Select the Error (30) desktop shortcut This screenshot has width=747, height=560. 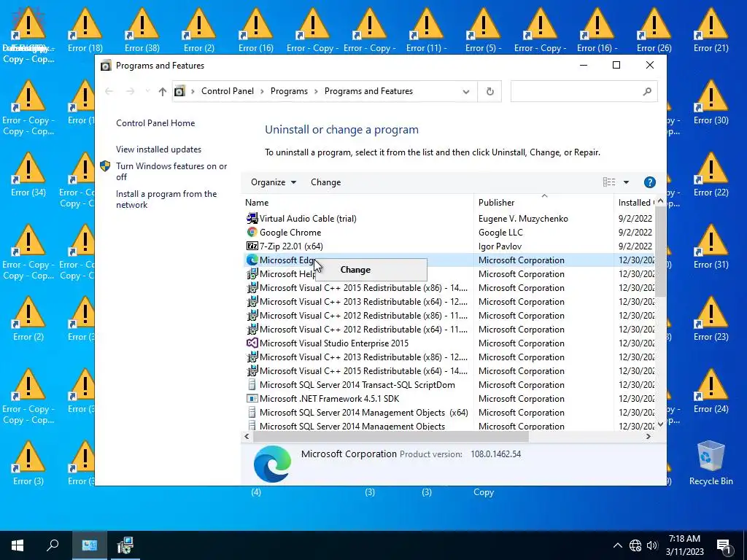point(711,102)
